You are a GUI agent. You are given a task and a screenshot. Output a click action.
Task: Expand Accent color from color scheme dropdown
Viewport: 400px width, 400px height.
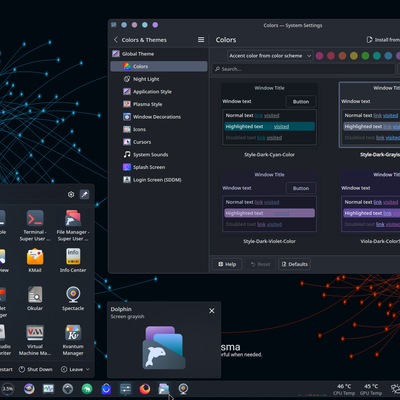click(x=270, y=56)
